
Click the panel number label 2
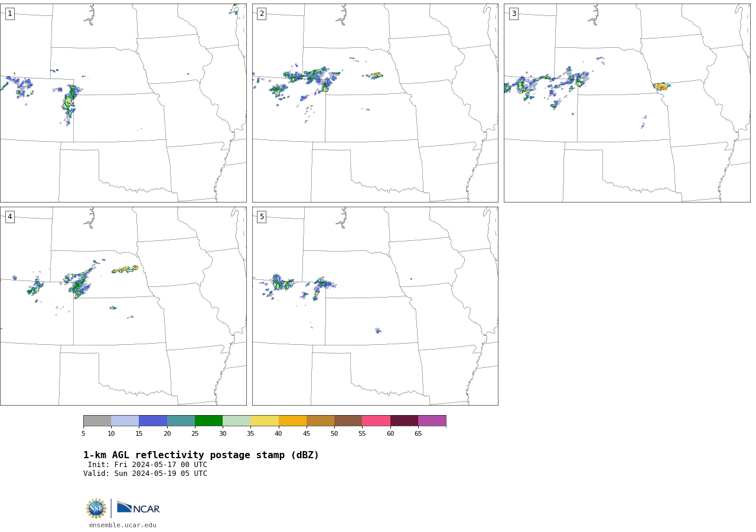(x=262, y=14)
